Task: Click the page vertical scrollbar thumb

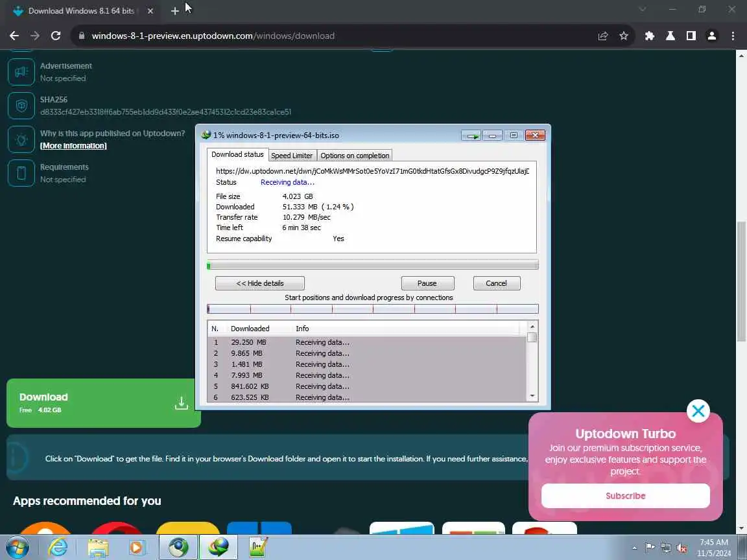Action: click(x=741, y=281)
